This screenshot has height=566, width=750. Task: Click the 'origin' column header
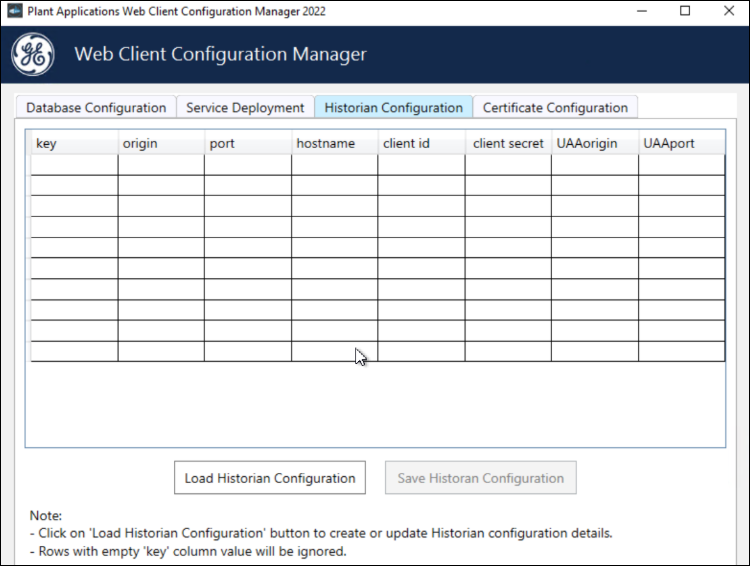(161, 143)
